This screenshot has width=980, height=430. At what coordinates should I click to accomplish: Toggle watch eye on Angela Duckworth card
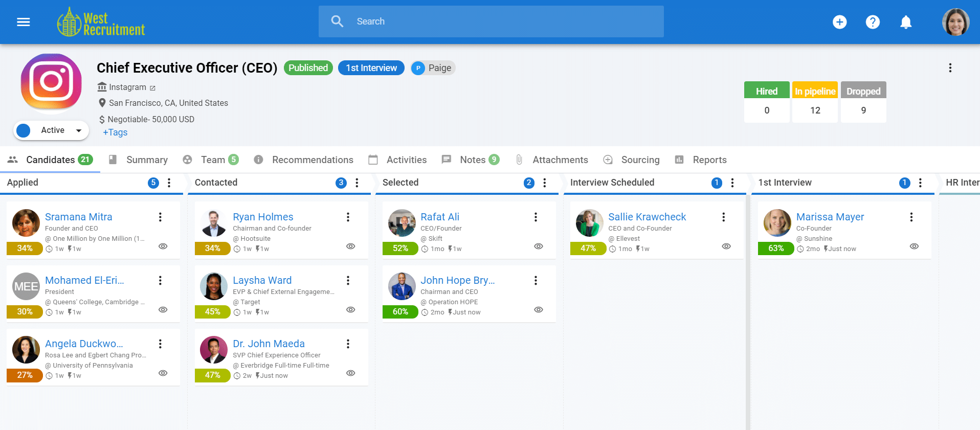coord(163,373)
